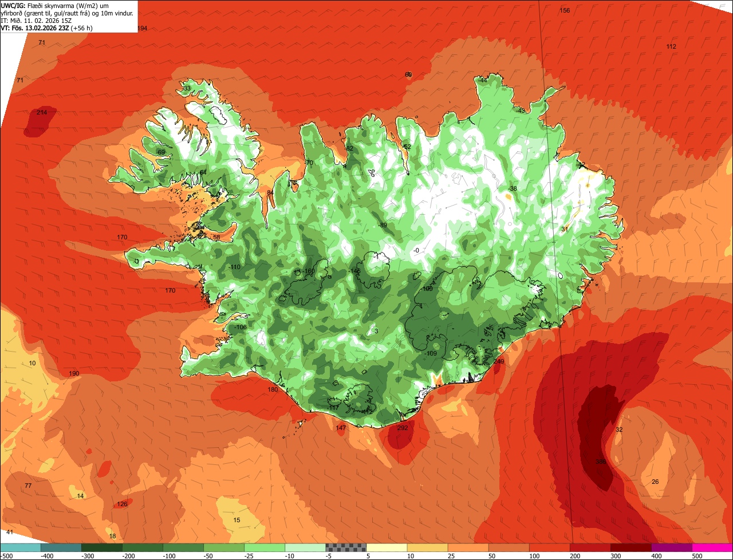Click the map value 249
Viewport: 733px width, 560px height.
pos(499,362)
